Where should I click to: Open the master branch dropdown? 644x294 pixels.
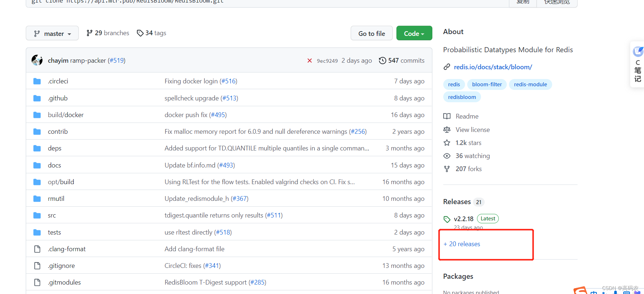tap(52, 33)
